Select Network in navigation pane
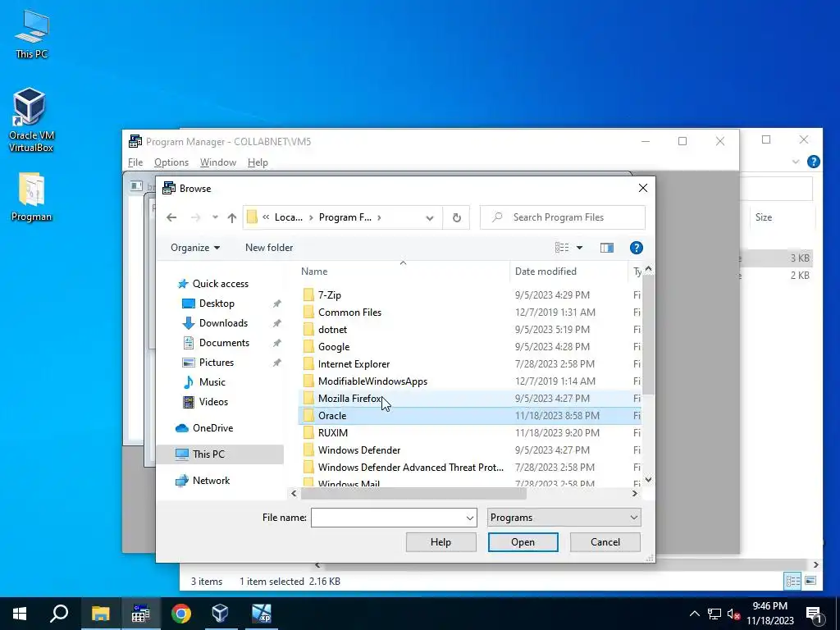Image resolution: width=840 pixels, height=630 pixels. (211, 481)
